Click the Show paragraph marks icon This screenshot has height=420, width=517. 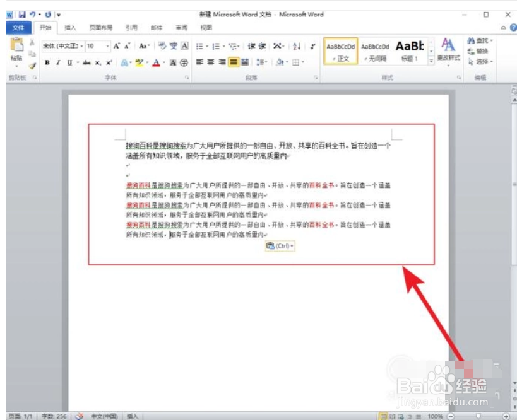pyautogui.click(x=312, y=46)
